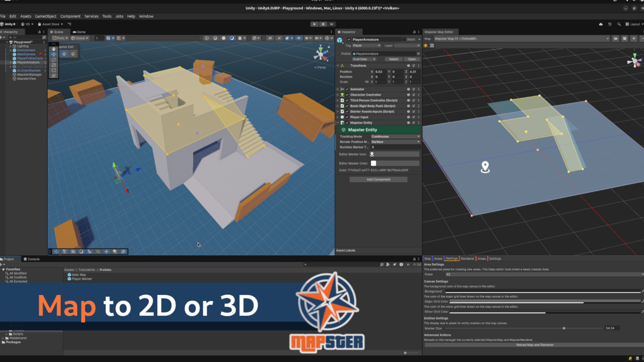Open the Renderer tab in Mapster editor

467,258
